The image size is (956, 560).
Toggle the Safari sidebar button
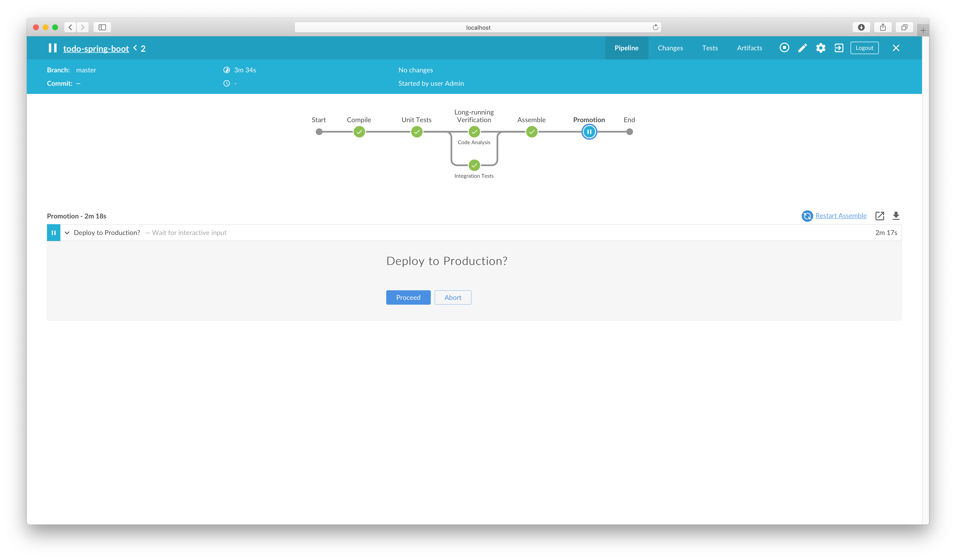(x=102, y=27)
